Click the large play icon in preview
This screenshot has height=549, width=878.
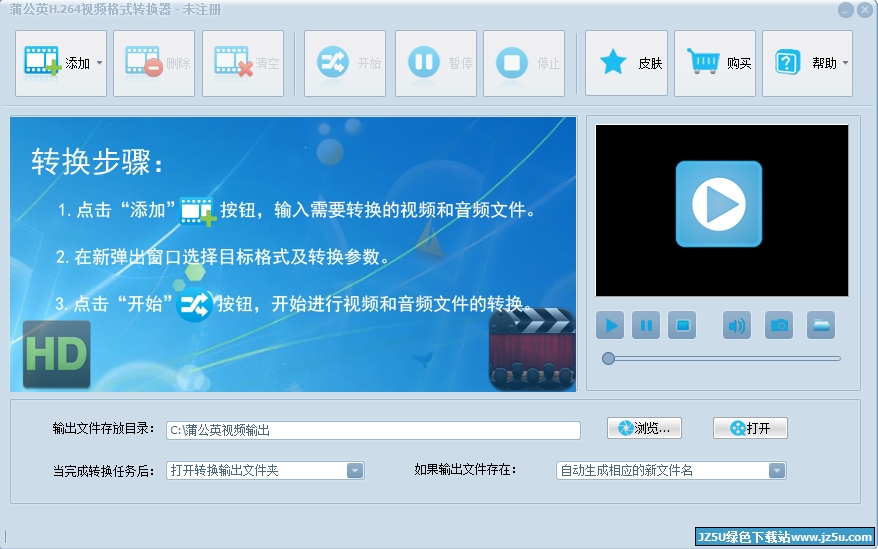pos(719,204)
